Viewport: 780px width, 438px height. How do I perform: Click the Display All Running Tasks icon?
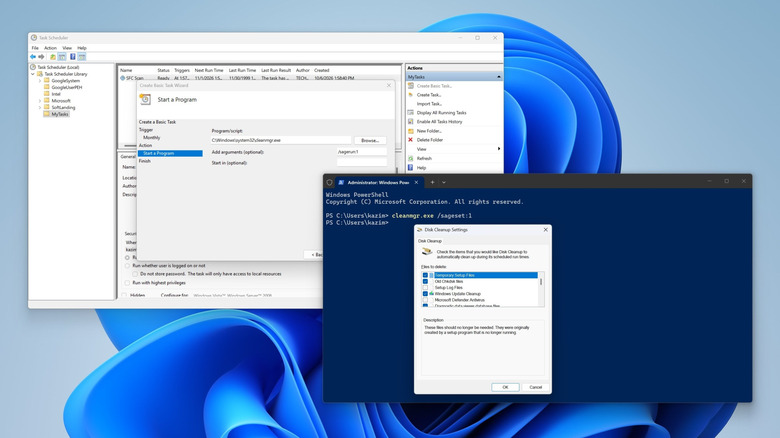tap(410, 112)
